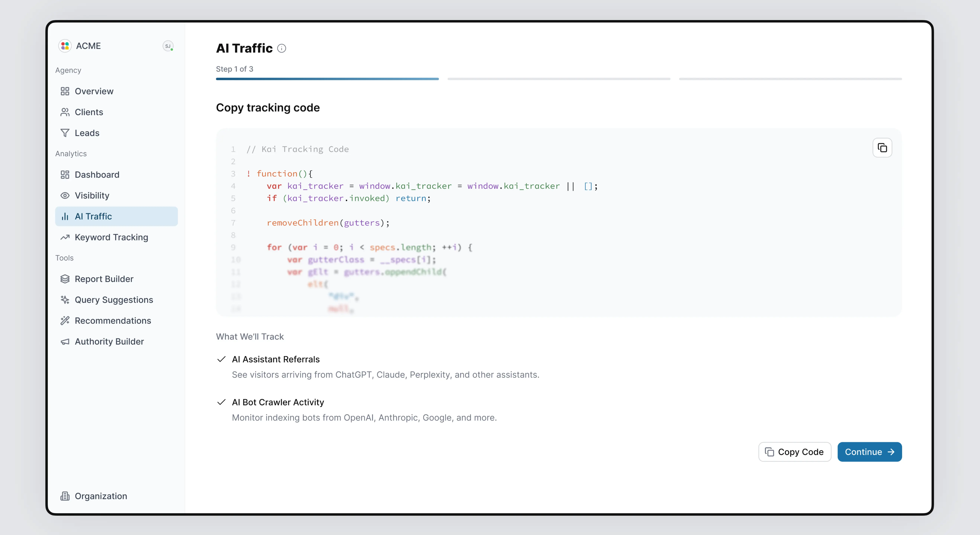Click the ACME colorful logo icon
This screenshot has height=535, width=980.
point(65,46)
